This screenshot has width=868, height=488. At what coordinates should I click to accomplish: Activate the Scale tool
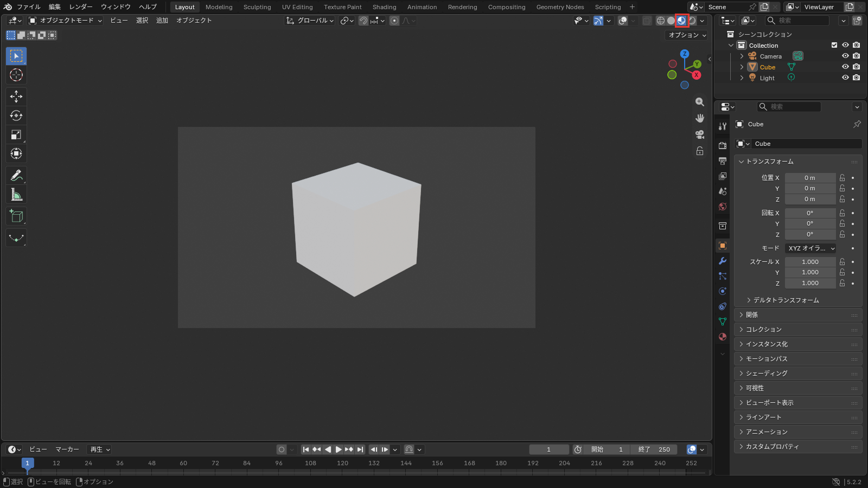[16, 134]
